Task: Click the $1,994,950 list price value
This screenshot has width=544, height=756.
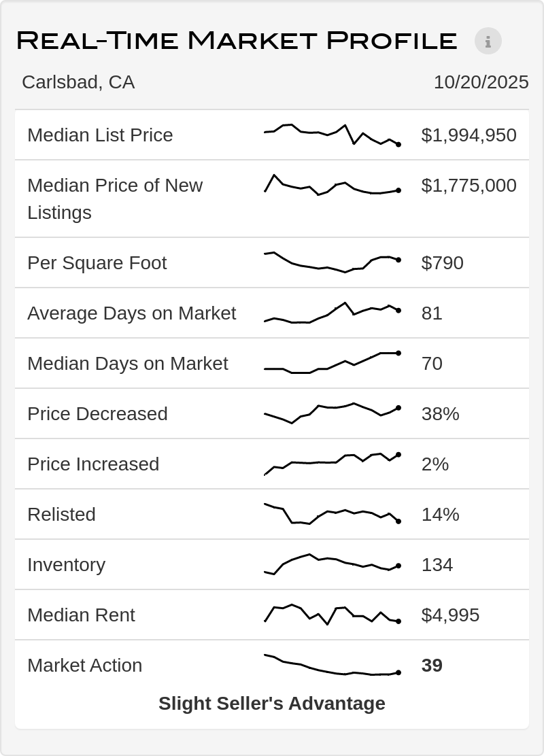Action: pos(469,135)
